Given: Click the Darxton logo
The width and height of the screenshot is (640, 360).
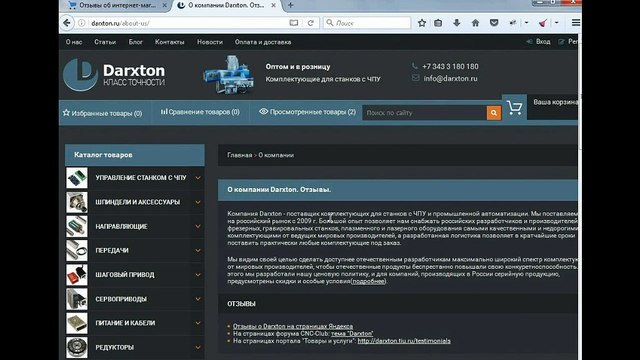Looking at the screenshot, I should (114, 75).
